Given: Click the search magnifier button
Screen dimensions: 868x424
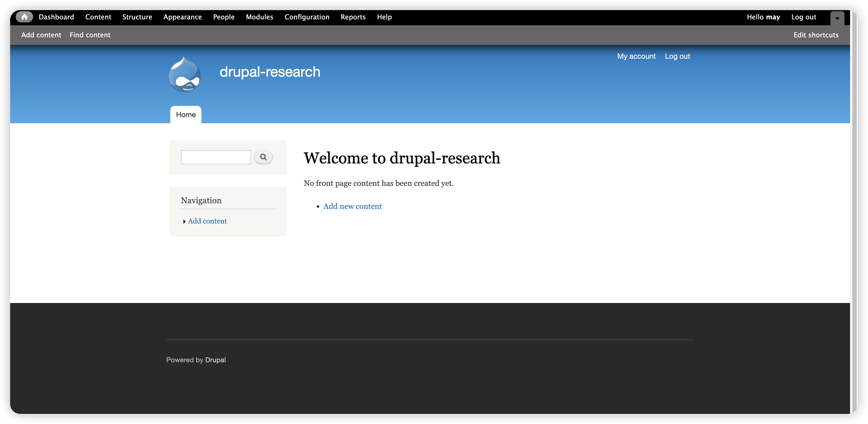Looking at the screenshot, I should click(x=263, y=157).
